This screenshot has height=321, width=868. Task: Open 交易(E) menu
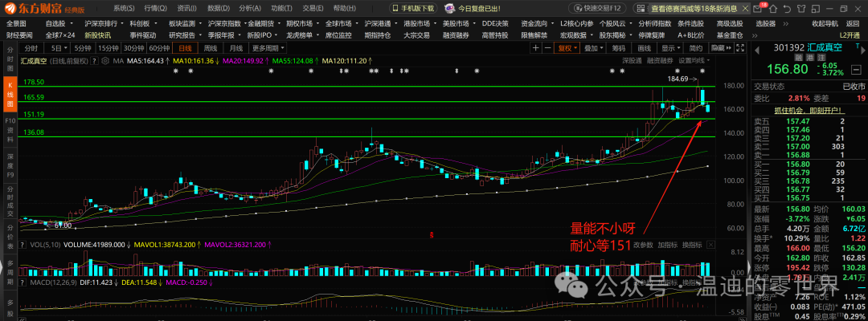point(313,8)
